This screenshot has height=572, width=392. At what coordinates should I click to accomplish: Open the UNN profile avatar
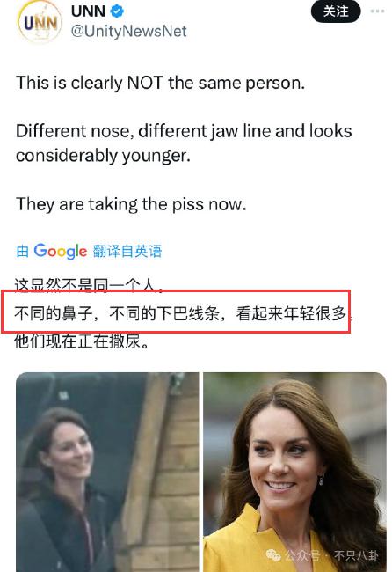point(40,21)
